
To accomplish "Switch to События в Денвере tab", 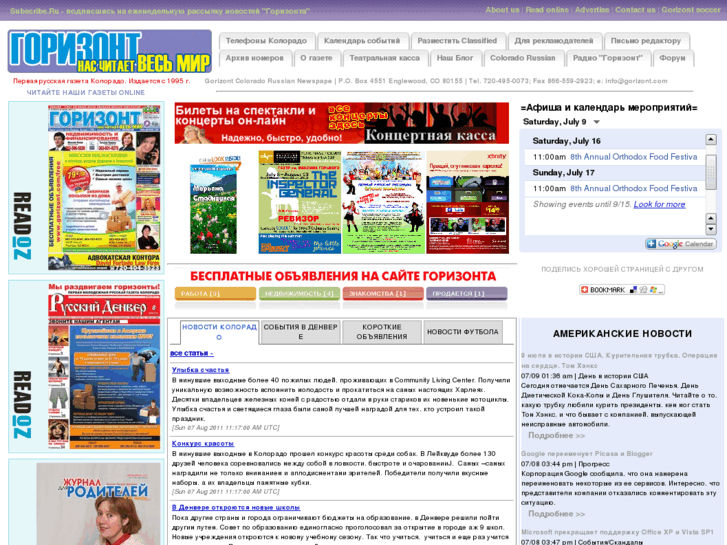I will [300, 332].
